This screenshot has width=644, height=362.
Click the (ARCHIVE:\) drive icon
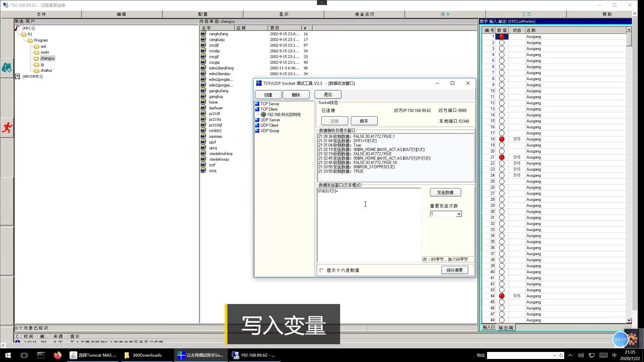tap(17, 76)
